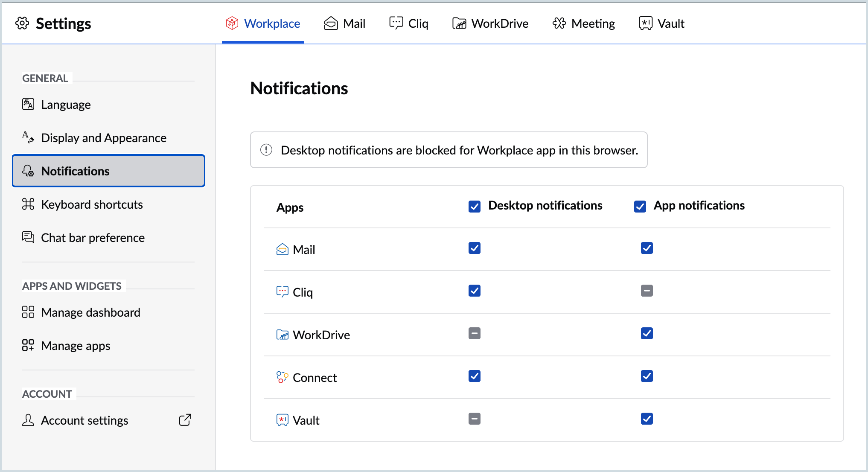Click the App notifications column label

pos(699,205)
